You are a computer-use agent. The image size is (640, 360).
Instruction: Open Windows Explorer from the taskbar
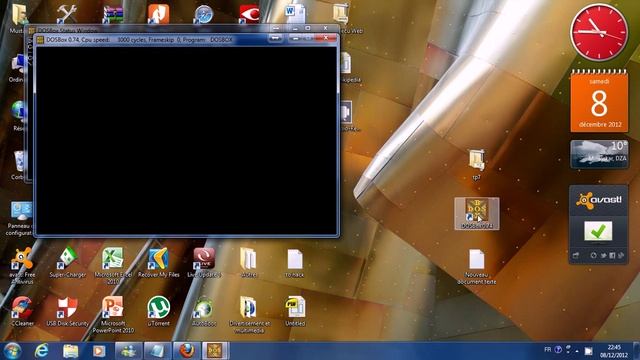click(x=71, y=351)
